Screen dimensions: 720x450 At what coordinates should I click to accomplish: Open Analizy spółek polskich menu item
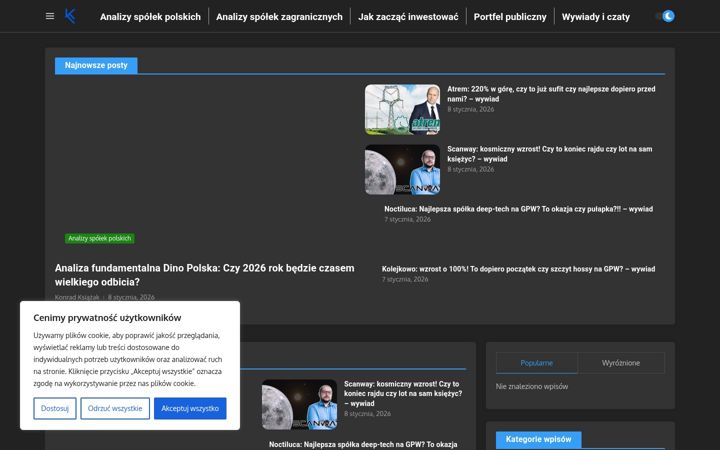150,17
